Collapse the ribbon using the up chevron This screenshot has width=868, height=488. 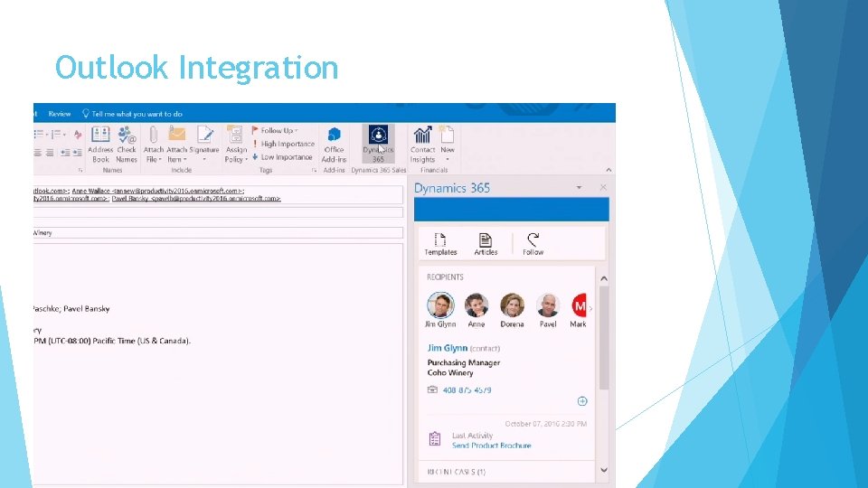(609, 170)
